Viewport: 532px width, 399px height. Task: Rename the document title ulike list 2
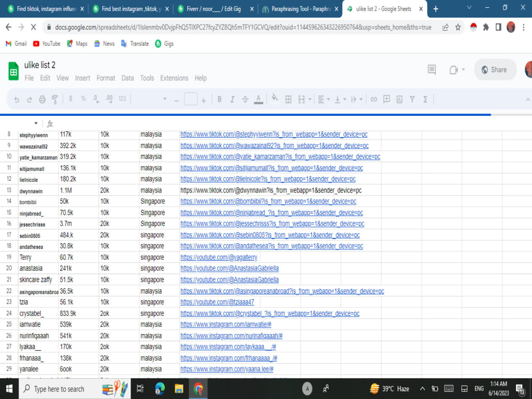[x=40, y=65]
